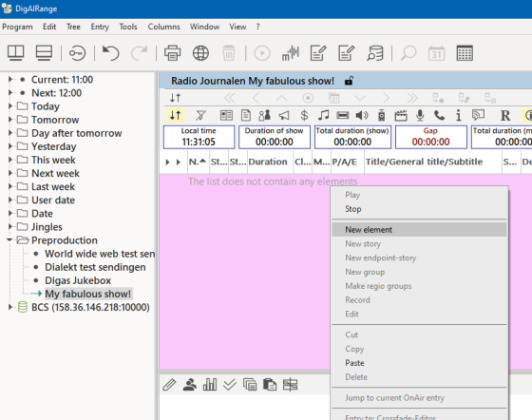Choose New element from context menu
Screen dimensions: 532x420
419,230
